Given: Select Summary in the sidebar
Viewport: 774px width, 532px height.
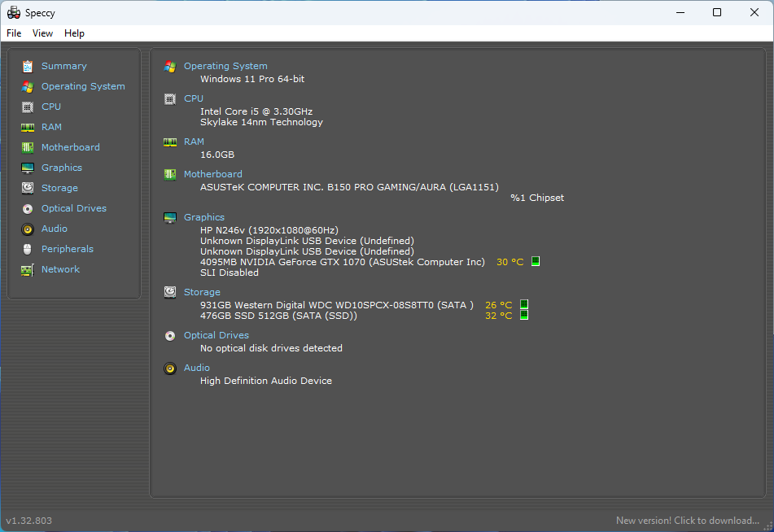Looking at the screenshot, I should 63,66.
